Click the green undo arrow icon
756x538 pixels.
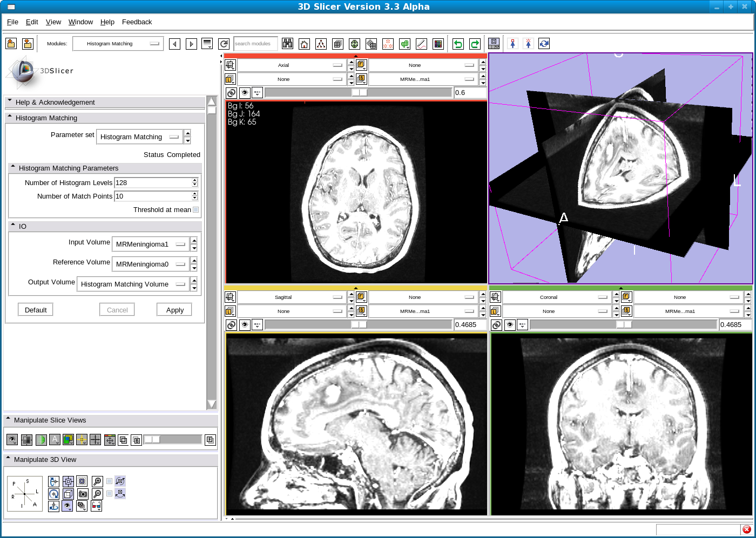pos(458,44)
